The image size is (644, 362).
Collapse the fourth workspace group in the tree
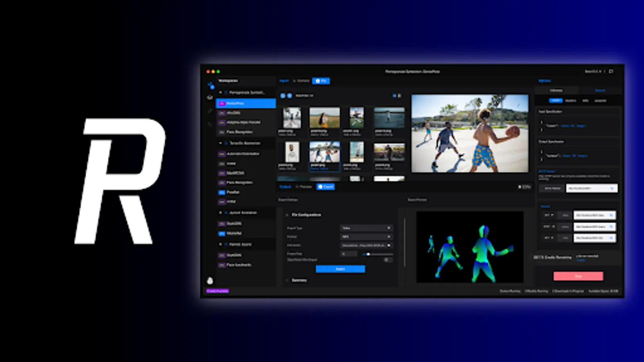220,244
